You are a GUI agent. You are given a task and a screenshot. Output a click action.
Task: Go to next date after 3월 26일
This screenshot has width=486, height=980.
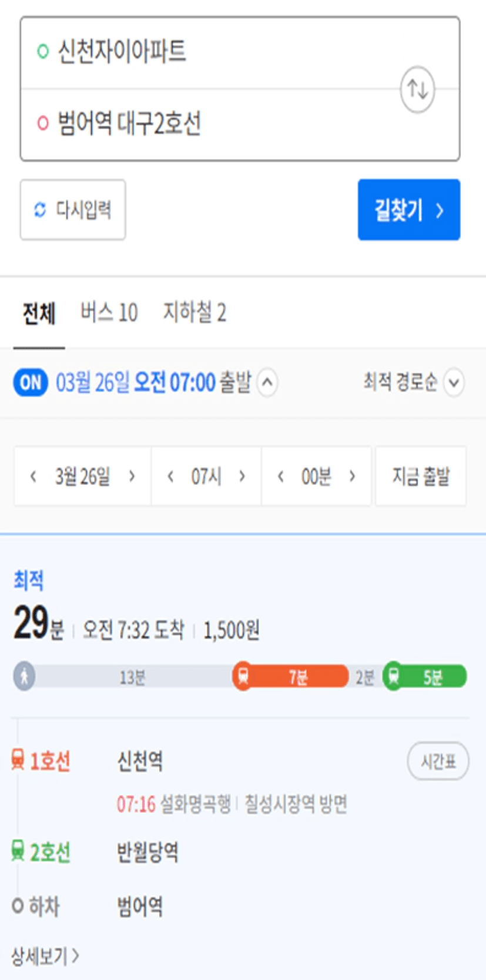pos(132,476)
